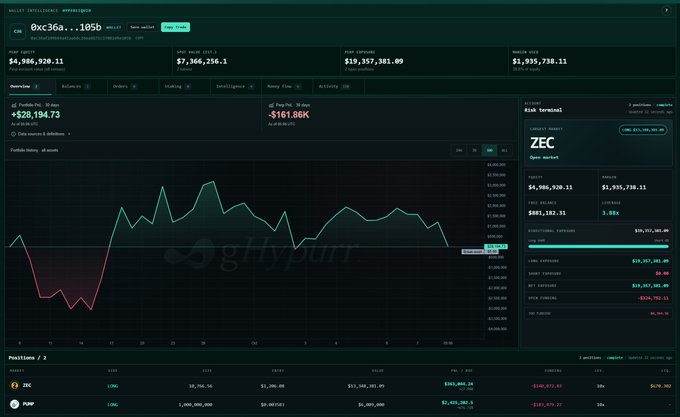Screen dimensions: 680x417
Task: Click the ZEC liquidation price $670.302
Action: [x=660, y=386]
